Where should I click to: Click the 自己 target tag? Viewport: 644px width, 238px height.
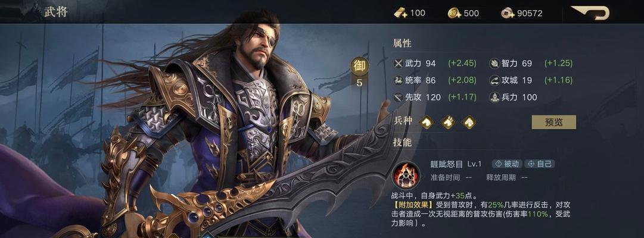tap(540, 164)
